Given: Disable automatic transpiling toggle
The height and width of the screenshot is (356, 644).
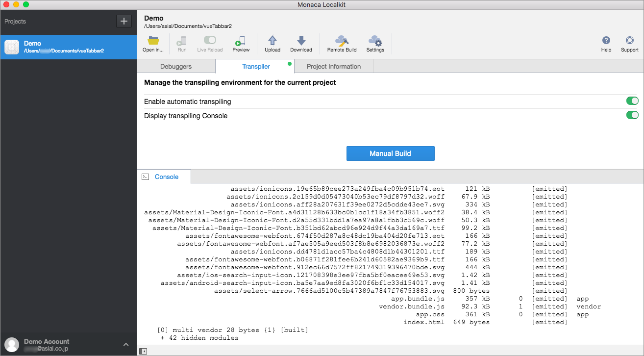Looking at the screenshot, I should (632, 101).
